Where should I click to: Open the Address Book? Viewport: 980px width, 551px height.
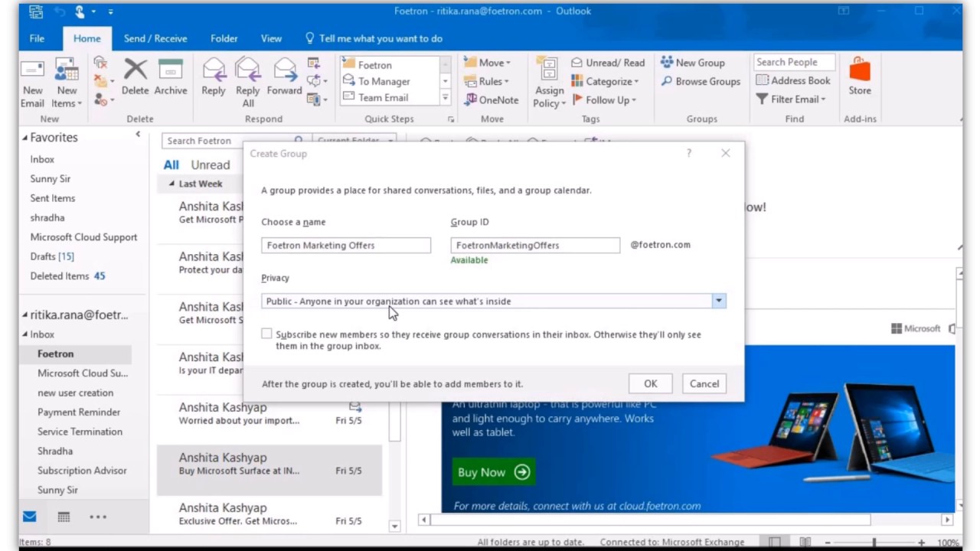coord(793,80)
